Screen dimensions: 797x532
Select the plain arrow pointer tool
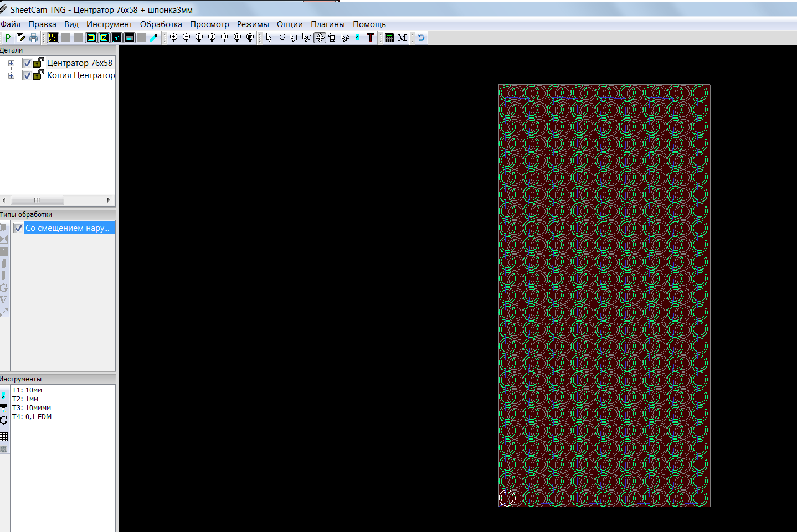[x=269, y=38]
